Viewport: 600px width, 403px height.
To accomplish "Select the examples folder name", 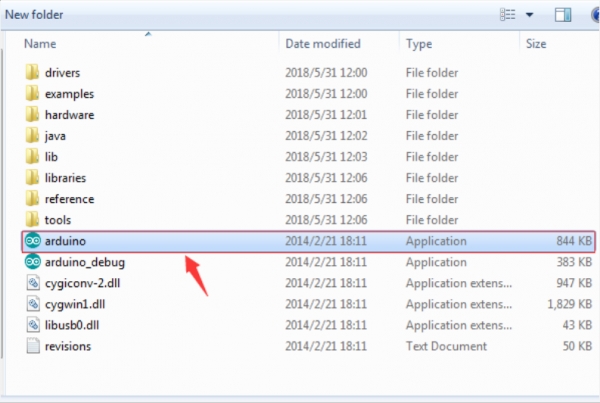I will (69, 94).
